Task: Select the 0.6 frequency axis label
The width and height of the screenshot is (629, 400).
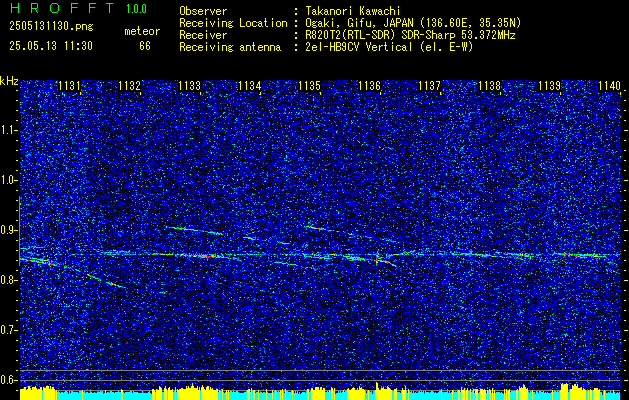Action: 8,380
